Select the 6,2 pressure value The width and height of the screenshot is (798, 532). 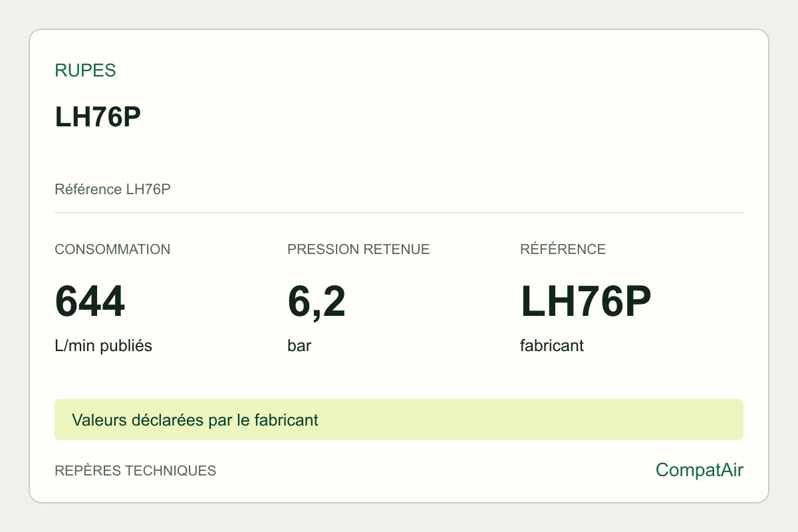coord(317,303)
